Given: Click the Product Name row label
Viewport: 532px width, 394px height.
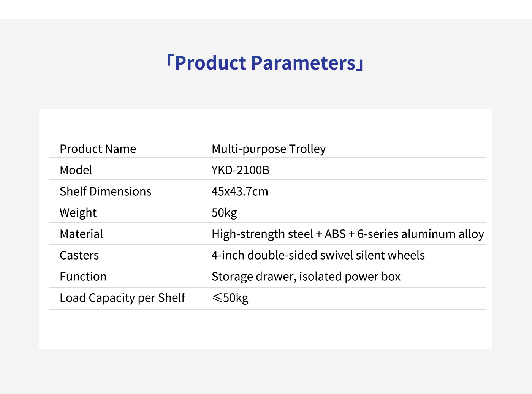Looking at the screenshot, I should (x=98, y=149).
